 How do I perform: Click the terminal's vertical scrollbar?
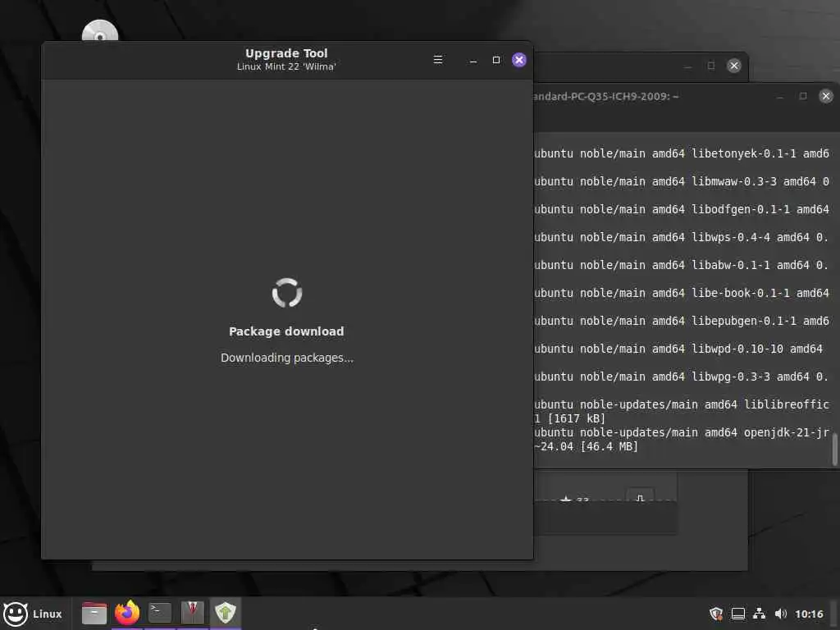point(834,449)
